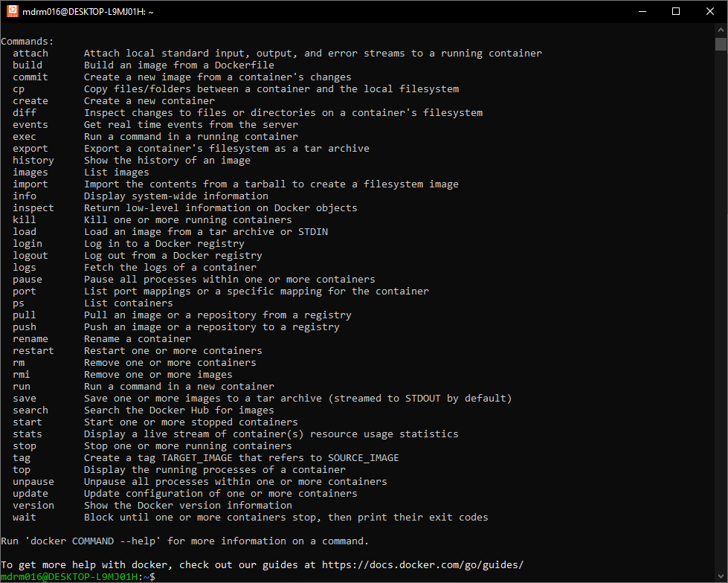Click the 'events' command name
The height and width of the screenshot is (583, 728).
[x=30, y=125]
